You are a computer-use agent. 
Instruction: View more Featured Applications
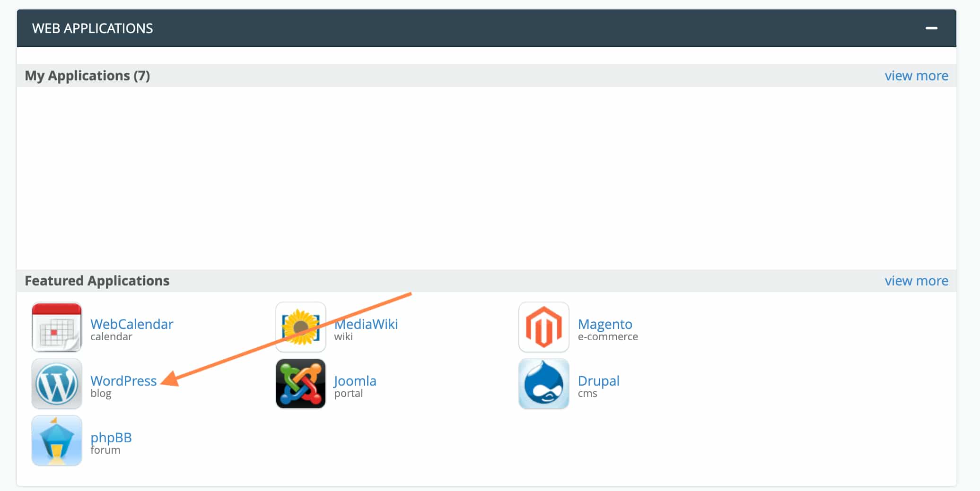tap(917, 281)
